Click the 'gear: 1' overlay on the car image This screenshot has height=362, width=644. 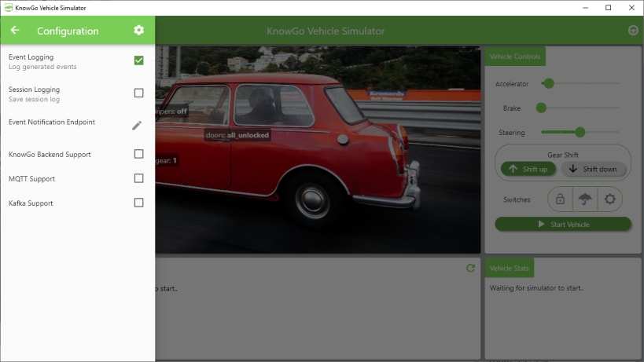click(x=167, y=160)
